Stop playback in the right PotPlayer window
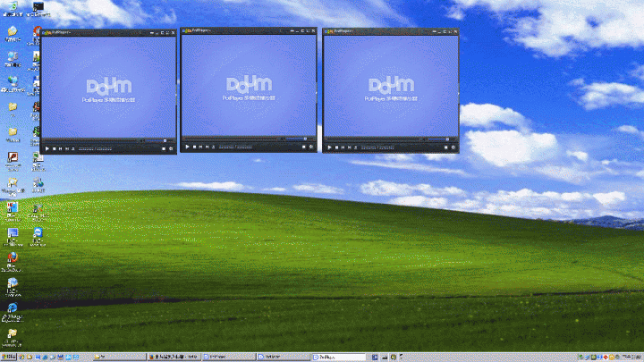 pos(336,147)
